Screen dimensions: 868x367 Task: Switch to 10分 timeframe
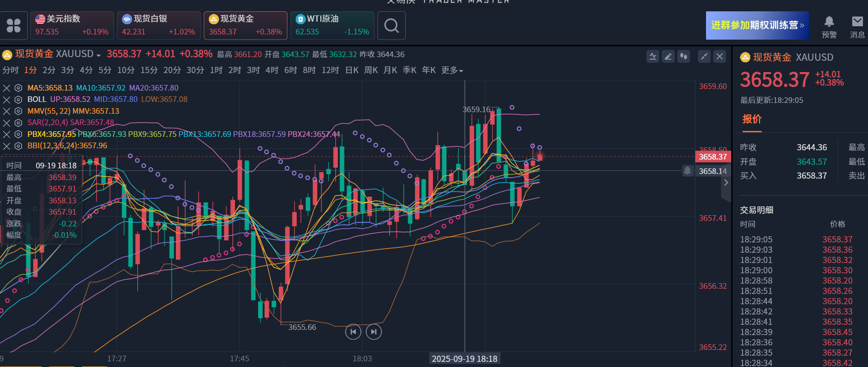(126, 70)
